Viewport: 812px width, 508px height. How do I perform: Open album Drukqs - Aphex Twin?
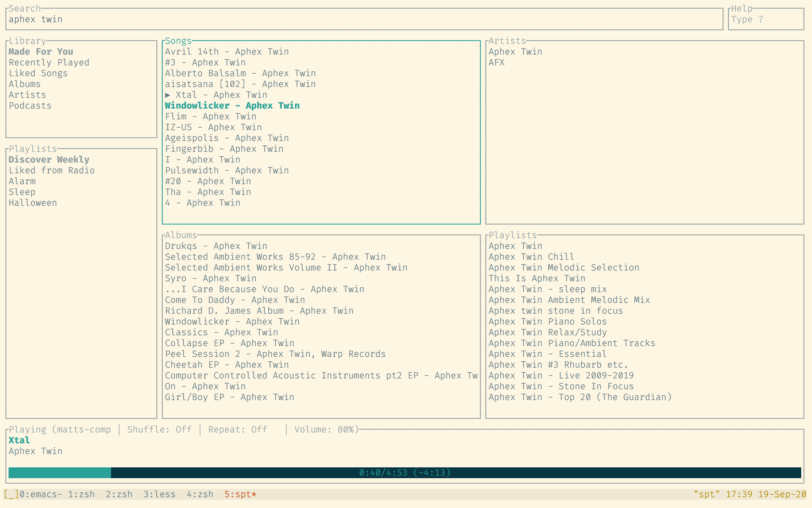coord(216,246)
